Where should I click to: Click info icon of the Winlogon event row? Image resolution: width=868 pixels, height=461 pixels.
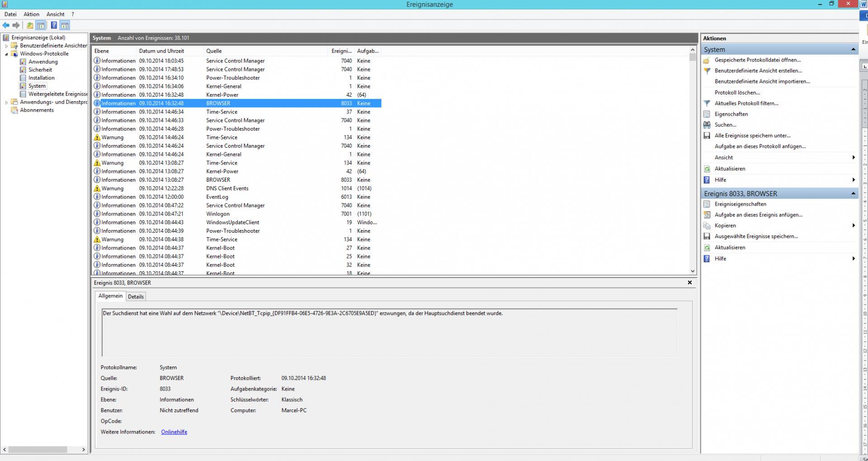97,214
